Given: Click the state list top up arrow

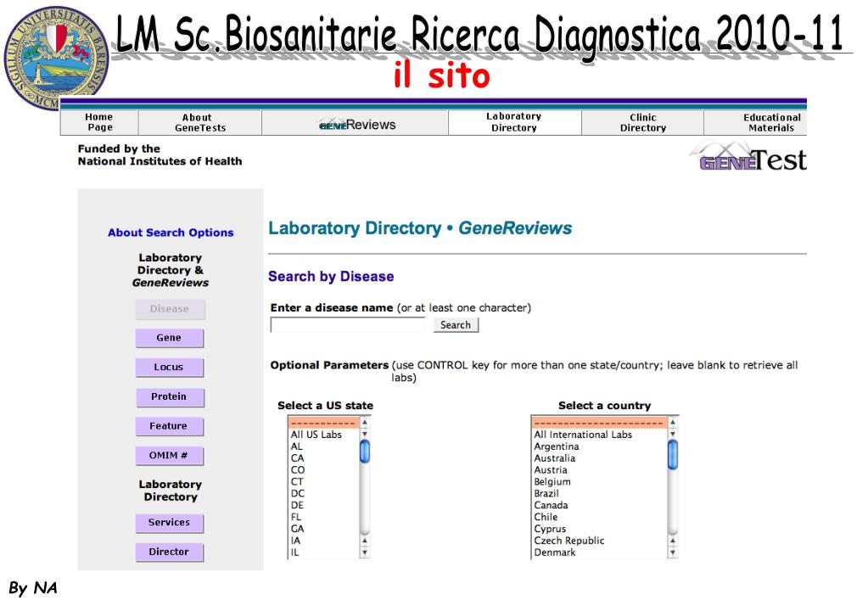Looking at the screenshot, I should coord(364,422).
